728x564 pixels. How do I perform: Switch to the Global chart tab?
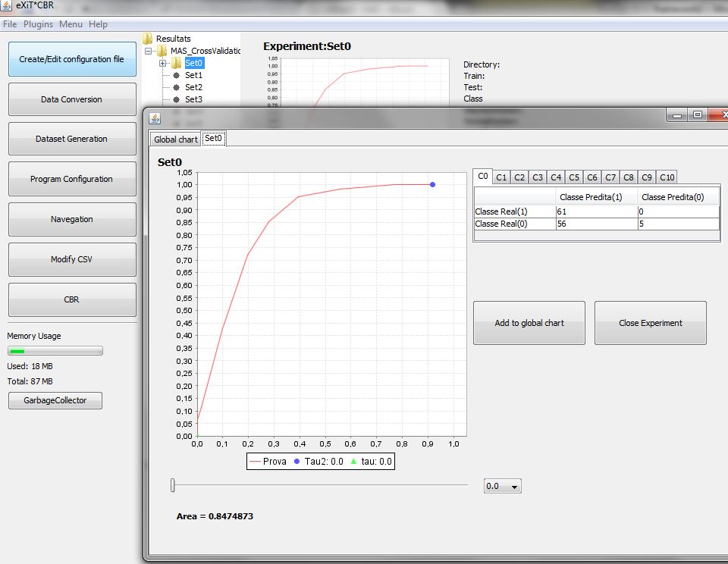tap(175, 139)
